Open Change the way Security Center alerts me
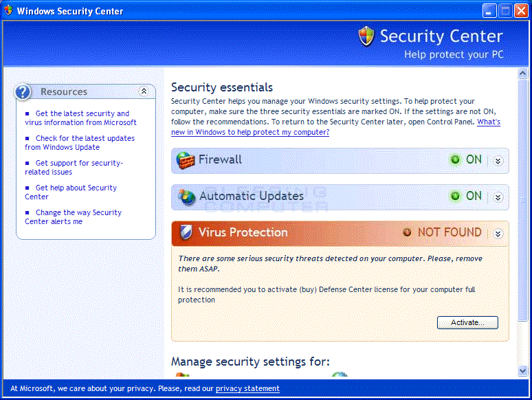The width and height of the screenshot is (532, 400). [x=74, y=216]
